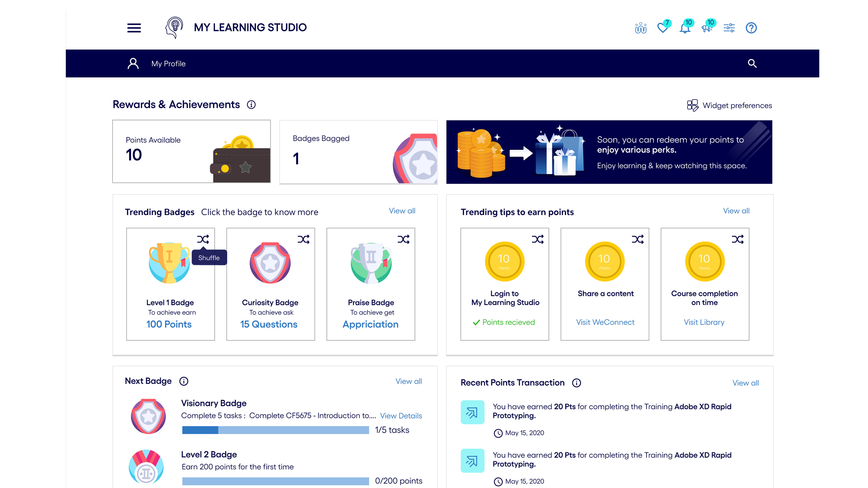
Task: Click the Points recieved status text
Action: click(x=509, y=322)
